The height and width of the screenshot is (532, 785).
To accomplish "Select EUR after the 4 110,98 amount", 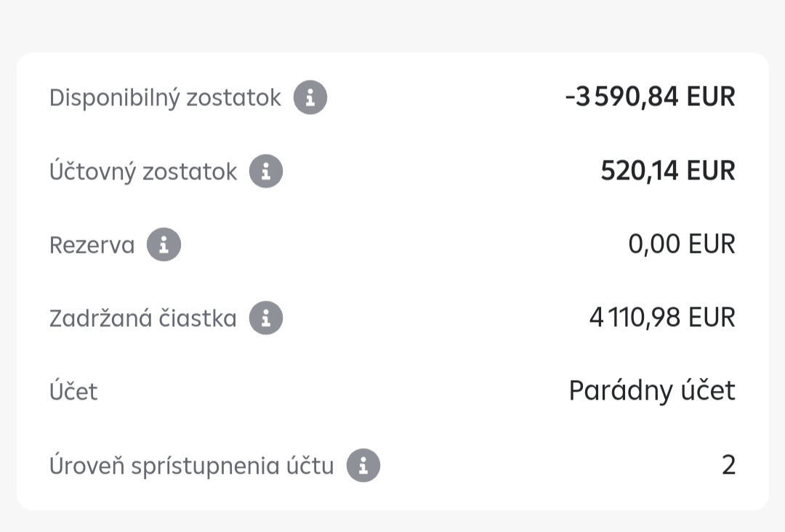I will 711,318.
